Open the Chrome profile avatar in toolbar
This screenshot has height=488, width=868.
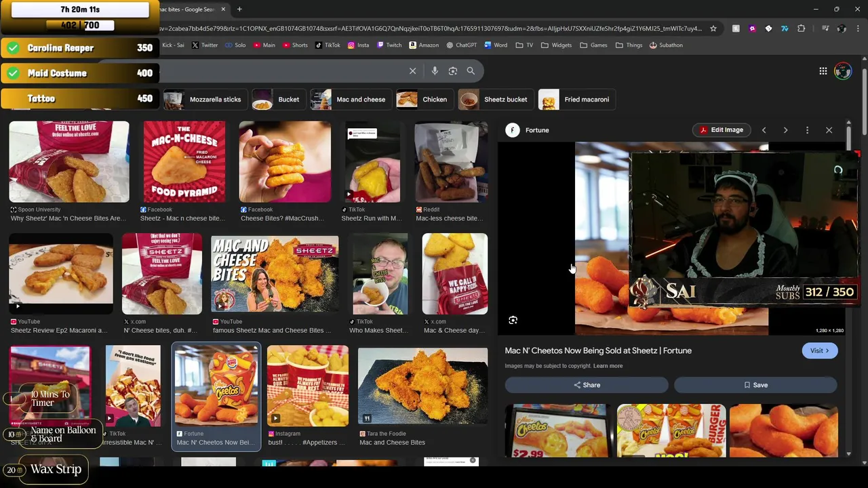(842, 28)
